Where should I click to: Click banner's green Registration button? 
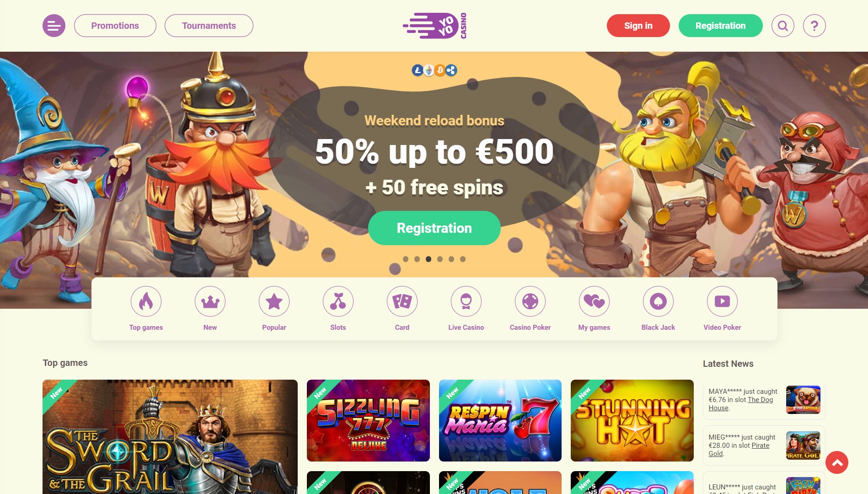[434, 228]
